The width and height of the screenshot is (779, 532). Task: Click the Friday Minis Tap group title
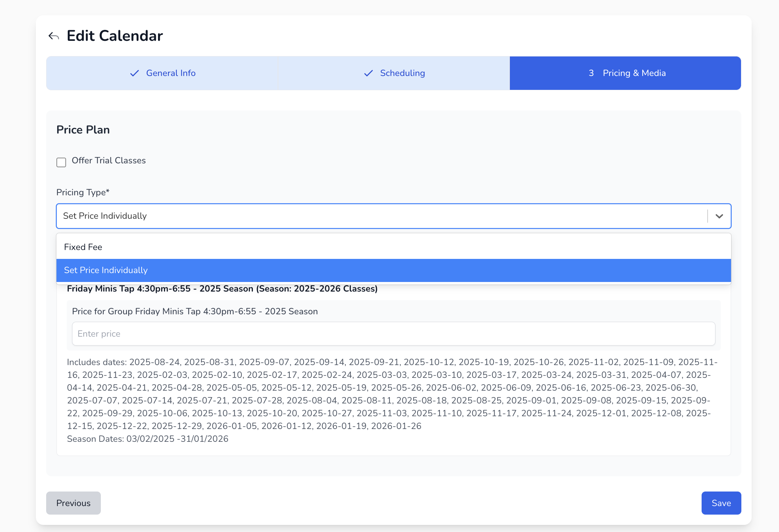[222, 289]
